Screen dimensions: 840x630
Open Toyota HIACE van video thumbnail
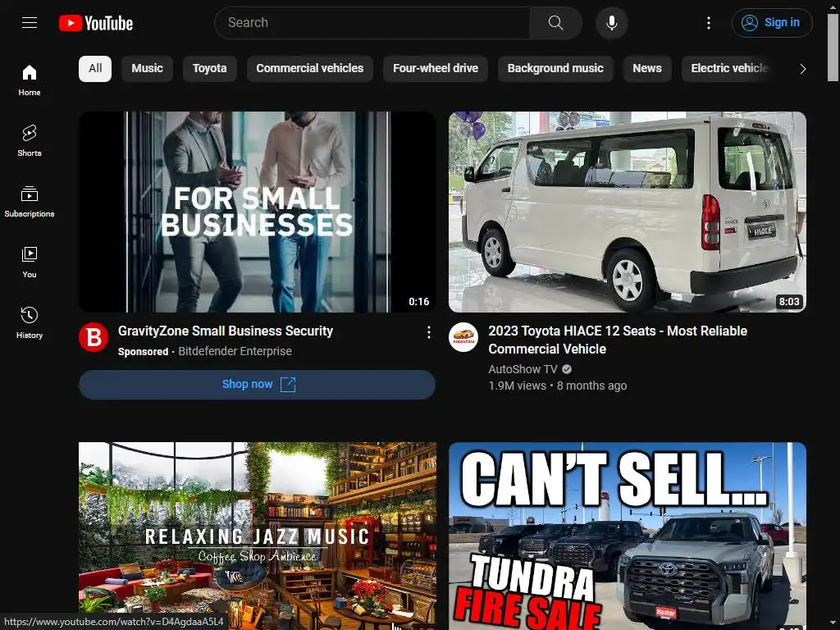(x=628, y=212)
